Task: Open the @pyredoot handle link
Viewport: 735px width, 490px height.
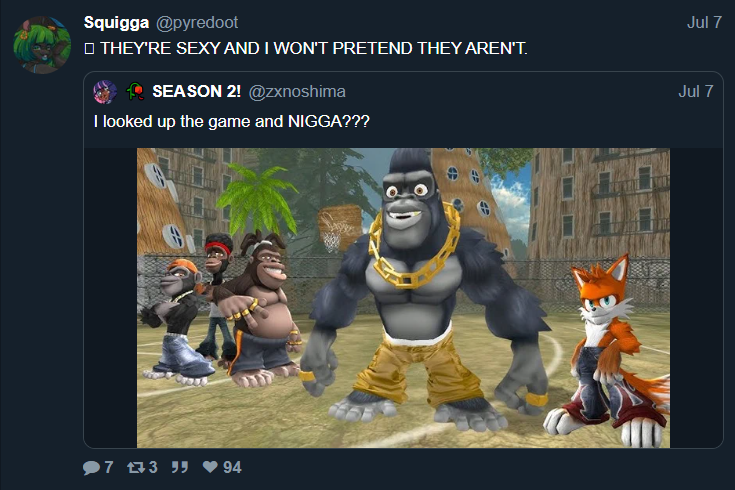Action: 197,23
